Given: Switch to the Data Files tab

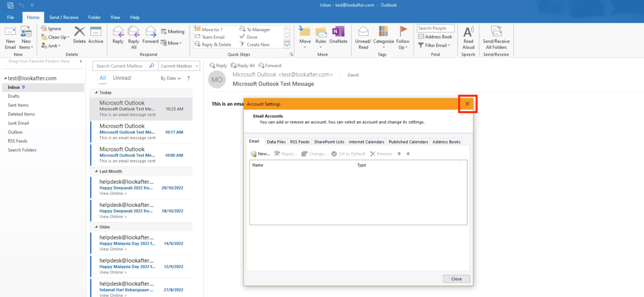Looking at the screenshot, I should coord(276,142).
